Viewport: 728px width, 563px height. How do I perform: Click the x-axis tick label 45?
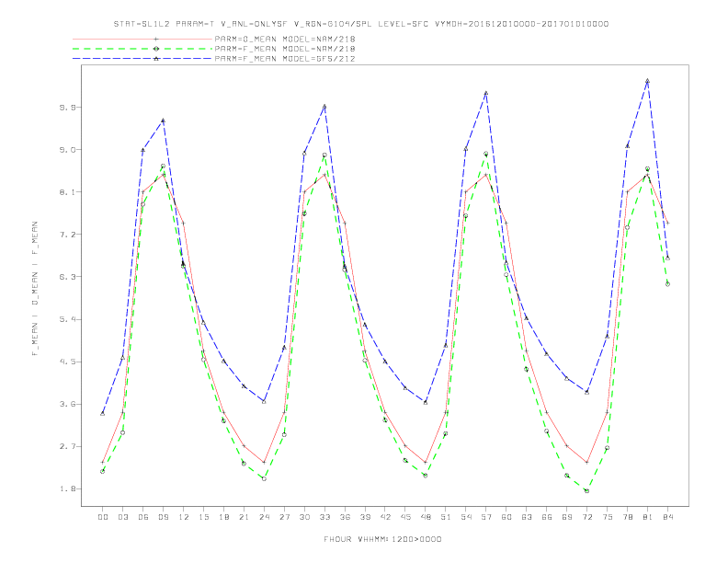[x=405, y=517]
